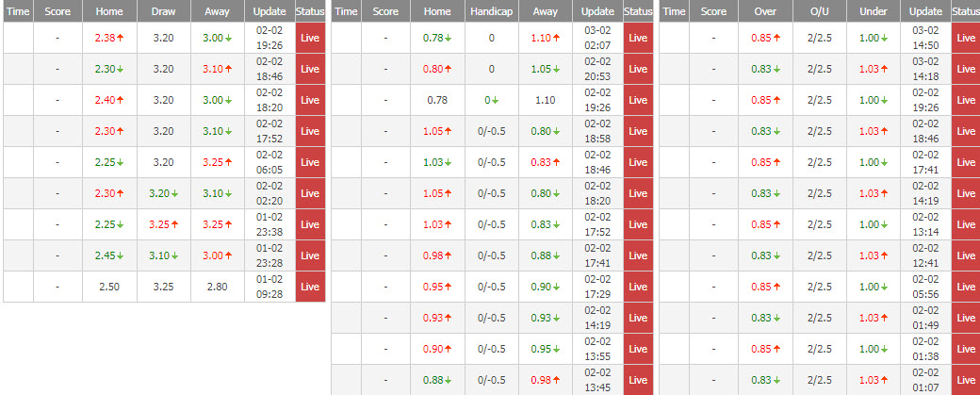Select the Over column header

764,11
